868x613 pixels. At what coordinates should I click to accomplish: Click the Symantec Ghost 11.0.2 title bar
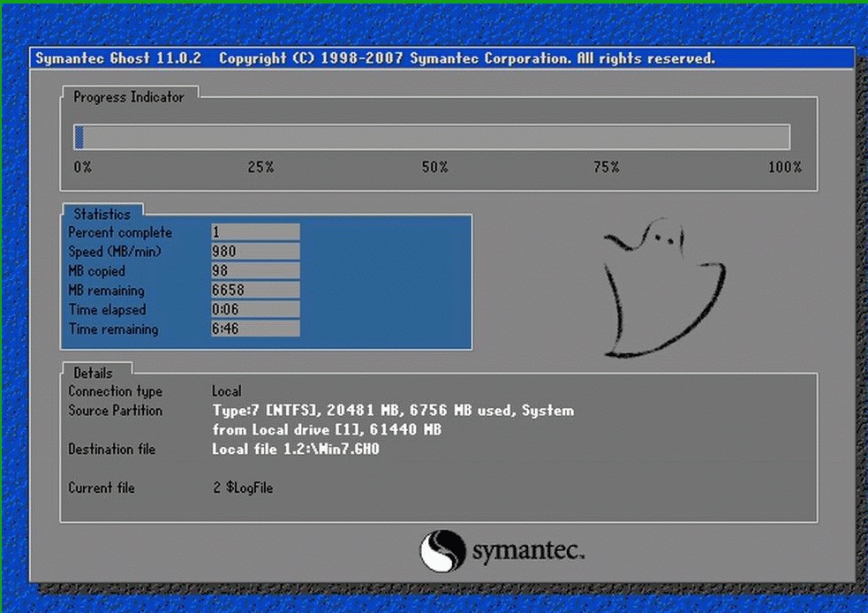(442, 58)
